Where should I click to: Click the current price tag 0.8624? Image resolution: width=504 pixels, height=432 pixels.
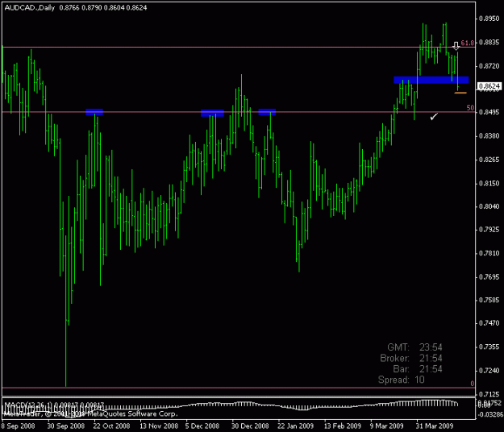(489, 86)
